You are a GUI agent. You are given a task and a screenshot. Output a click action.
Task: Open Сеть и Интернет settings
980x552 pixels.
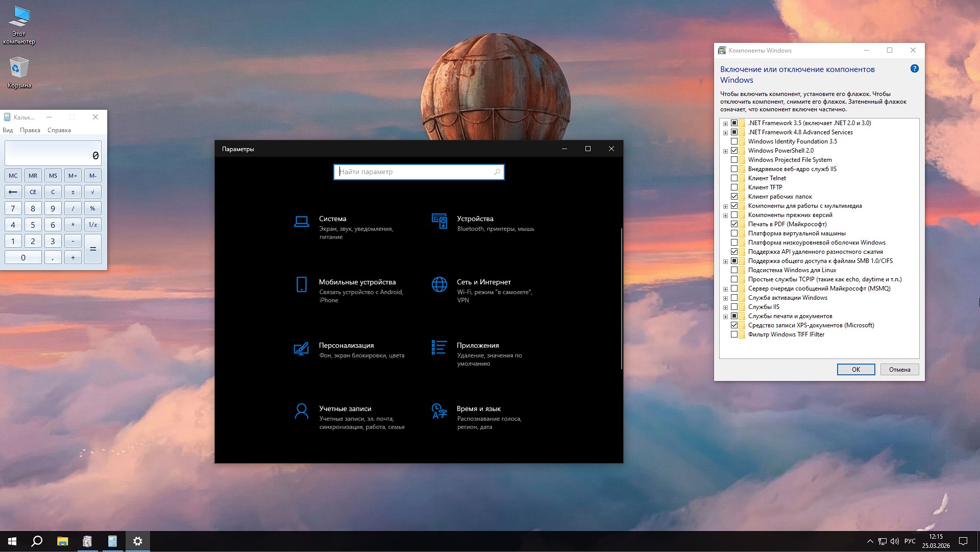pyautogui.click(x=484, y=281)
